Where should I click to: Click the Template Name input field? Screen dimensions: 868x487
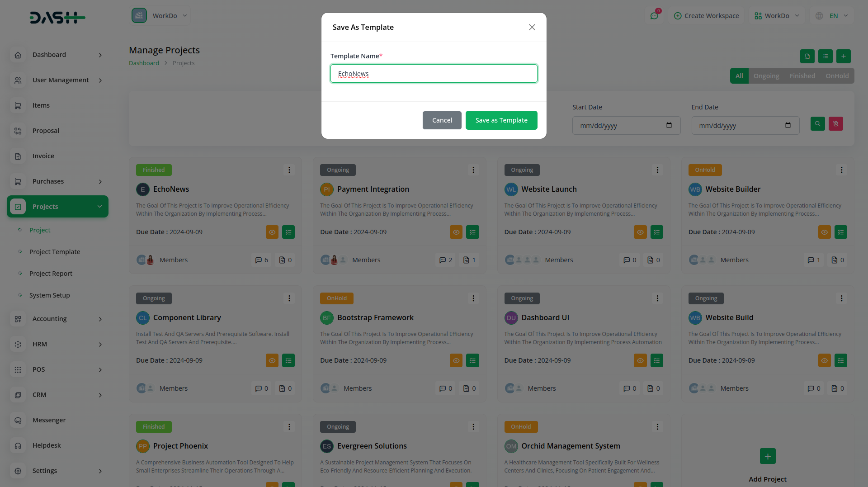click(434, 74)
